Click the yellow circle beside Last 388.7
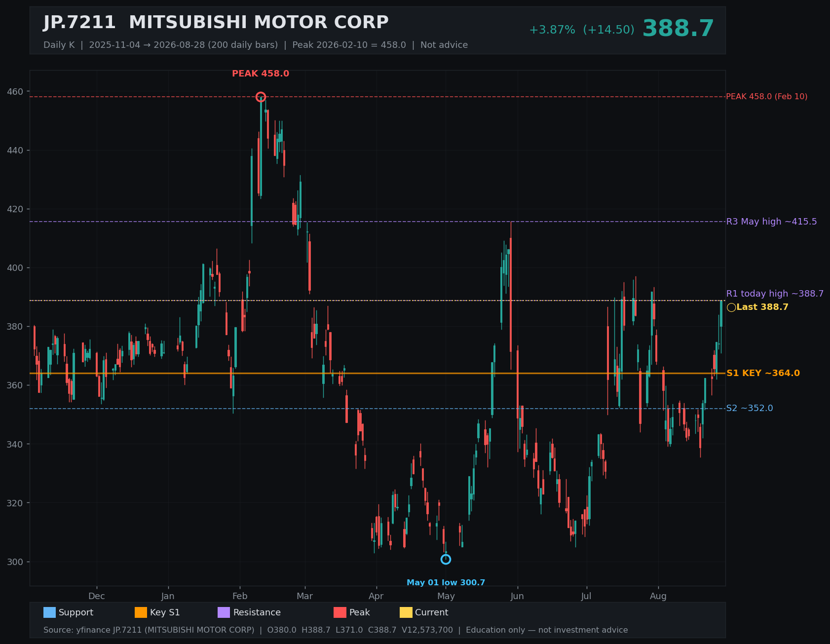Screen dimensions: 830x644 pyautogui.click(x=731, y=307)
